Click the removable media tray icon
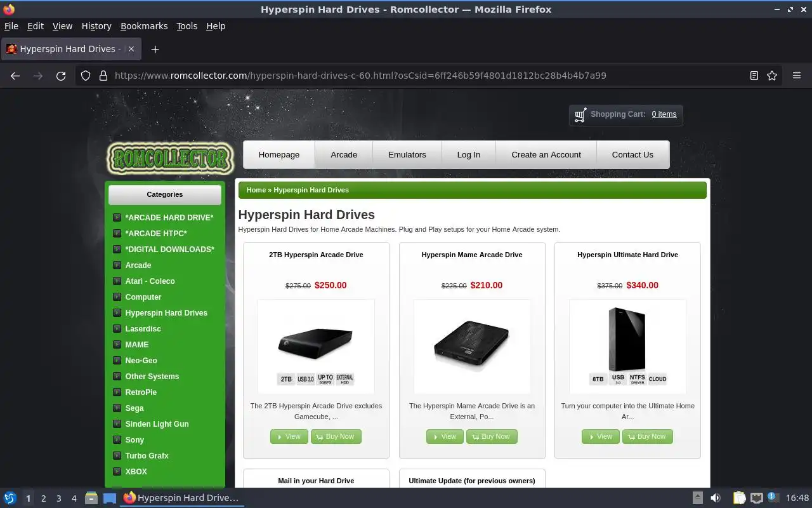Screen dimensions: 812x508 pyautogui.click(x=697, y=498)
